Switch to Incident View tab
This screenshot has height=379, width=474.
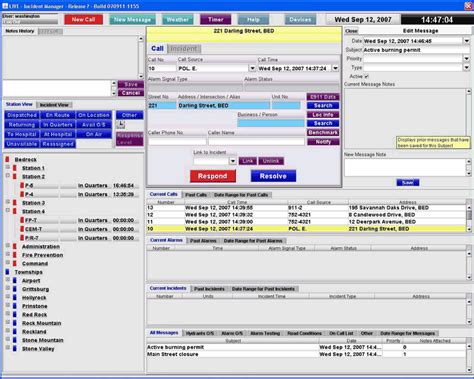54,105
